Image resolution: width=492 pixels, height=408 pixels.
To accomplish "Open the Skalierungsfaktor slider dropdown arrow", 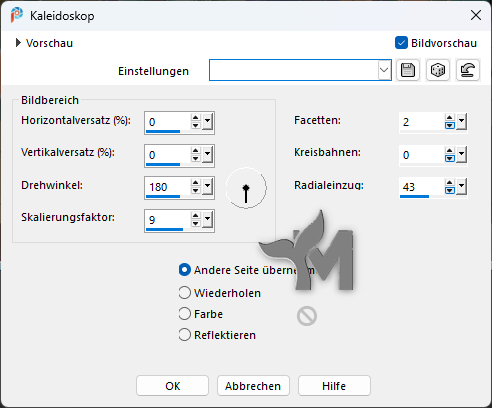I will (207, 219).
